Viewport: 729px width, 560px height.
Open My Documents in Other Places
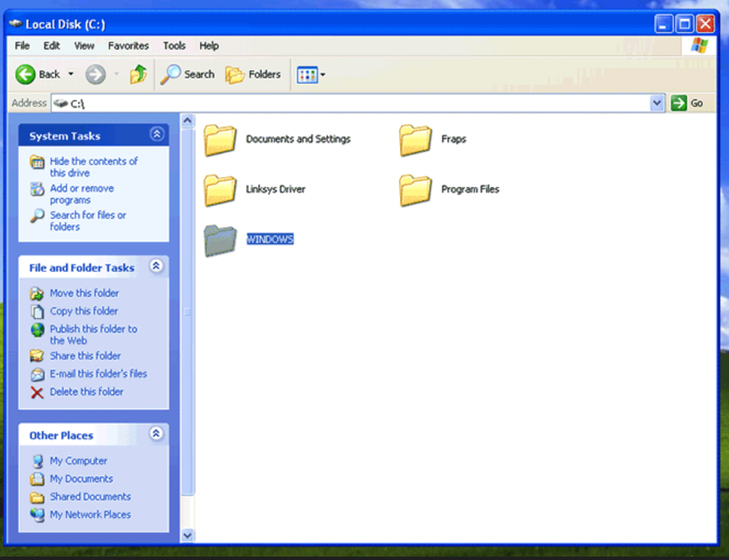(x=82, y=478)
